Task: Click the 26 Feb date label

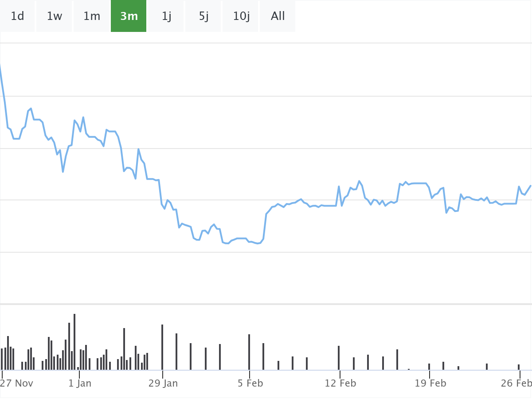Action: coord(516,383)
